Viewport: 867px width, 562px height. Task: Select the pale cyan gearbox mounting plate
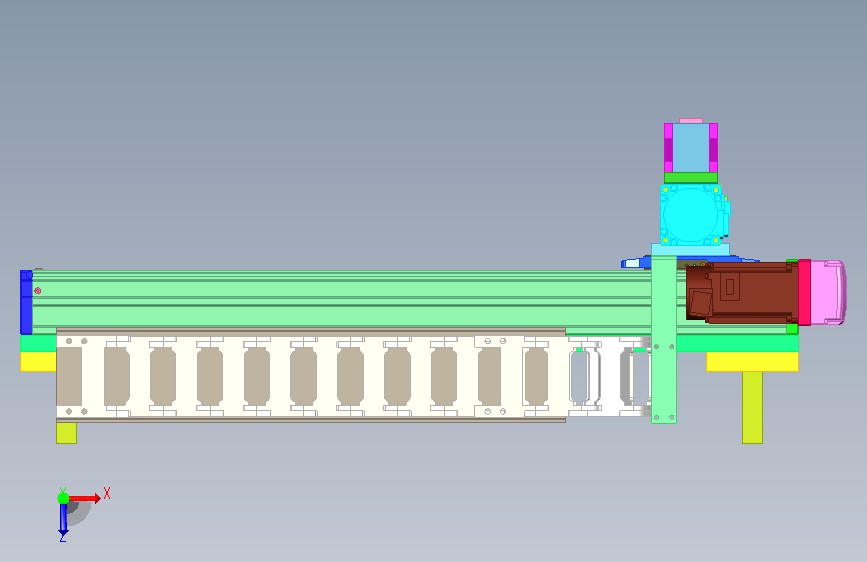point(691,250)
